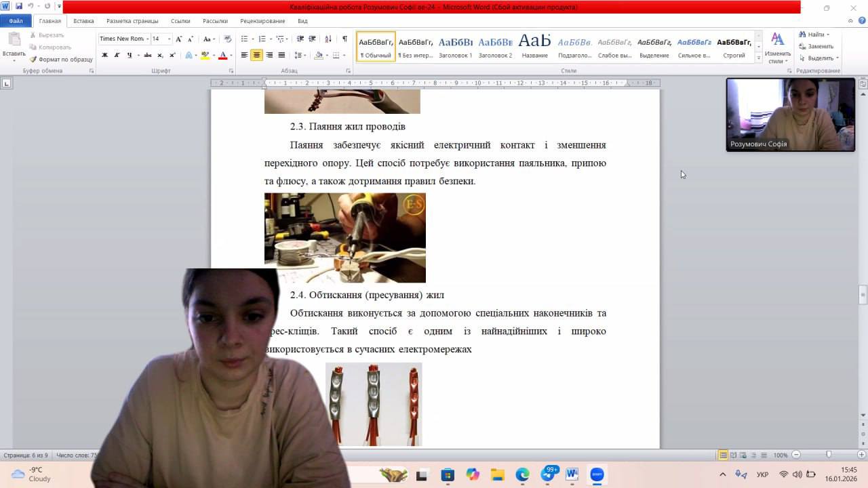Click the increase font size icon
The width and height of the screenshot is (868, 488).
click(179, 39)
